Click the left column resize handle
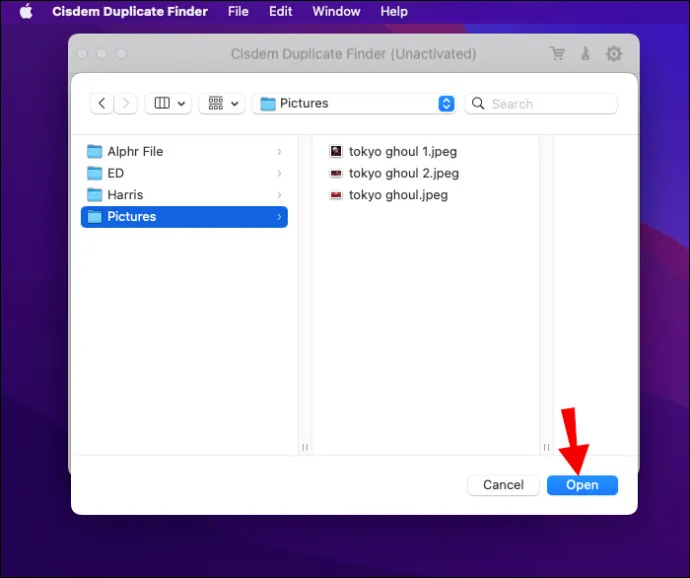690x578 pixels. (305, 447)
